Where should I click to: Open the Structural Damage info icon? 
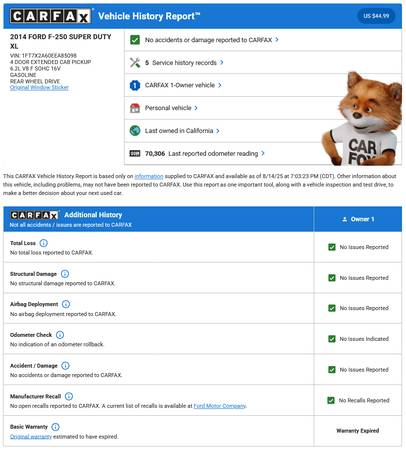point(65,274)
